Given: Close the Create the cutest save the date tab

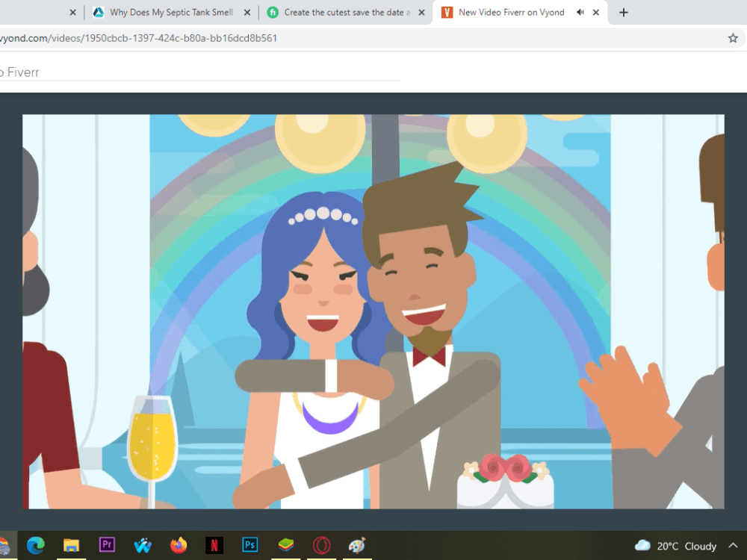Looking at the screenshot, I should [x=421, y=13].
